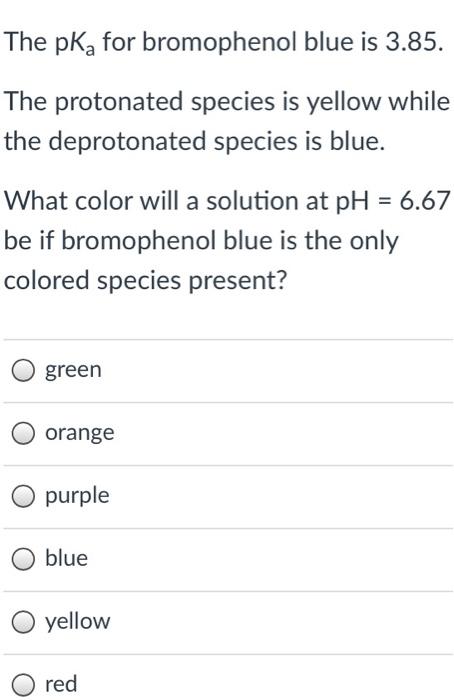Click the italic K in pKa
This screenshot has height=700, width=454.
[77, 42]
